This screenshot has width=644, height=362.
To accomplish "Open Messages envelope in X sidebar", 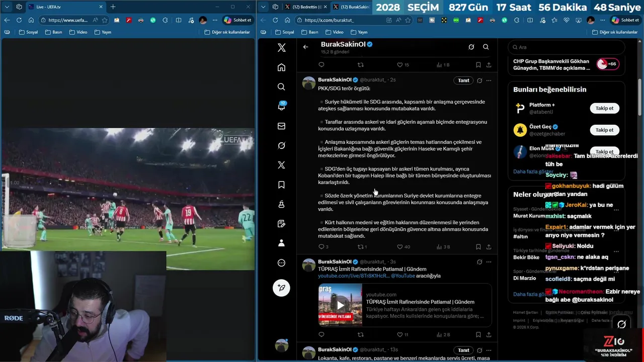I will (281, 126).
